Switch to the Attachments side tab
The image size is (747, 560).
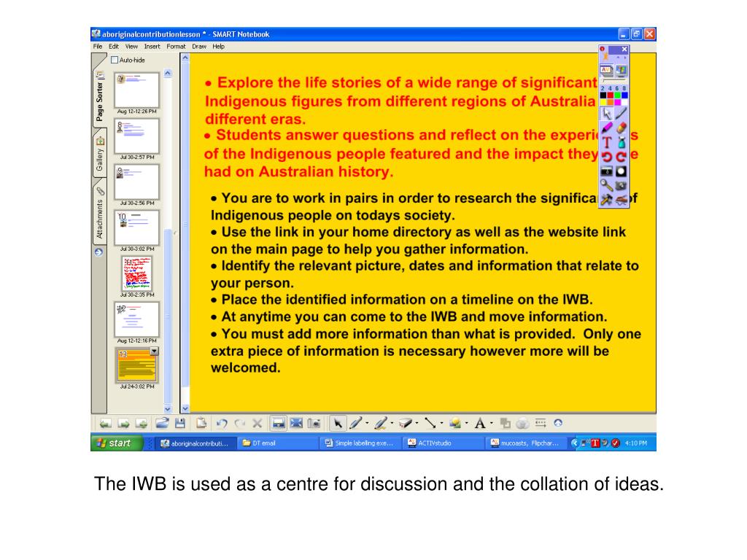tap(99, 214)
